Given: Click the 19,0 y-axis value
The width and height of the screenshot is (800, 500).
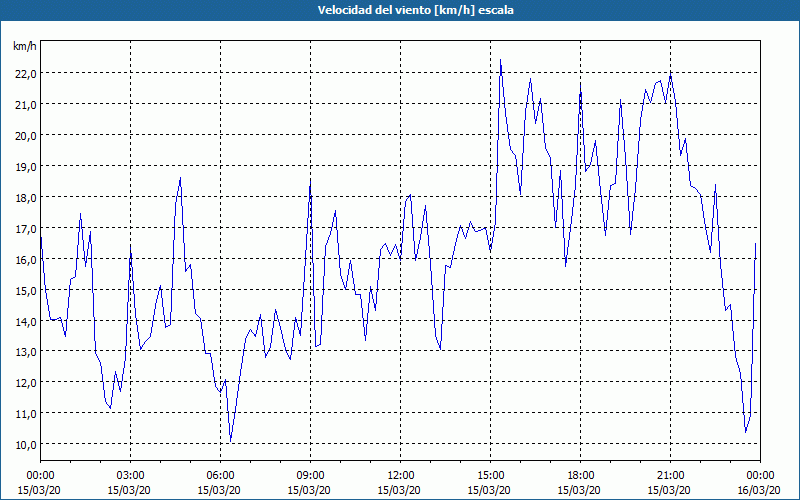Looking at the screenshot, I should coord(27,167).
